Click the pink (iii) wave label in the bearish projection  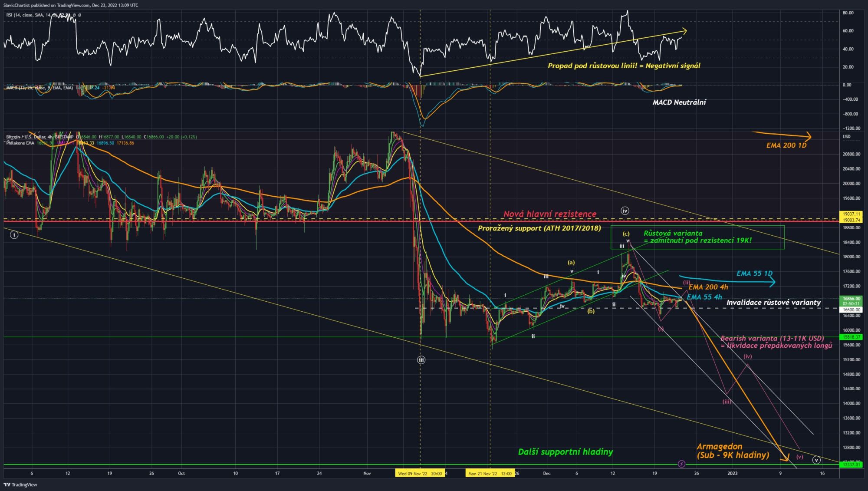(x=727, y=402)
